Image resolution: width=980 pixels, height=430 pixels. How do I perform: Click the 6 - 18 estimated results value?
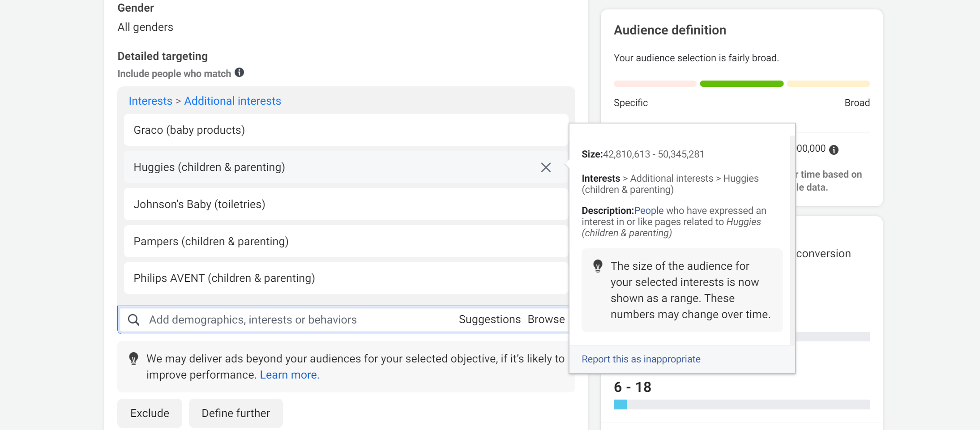coord(633,387)
